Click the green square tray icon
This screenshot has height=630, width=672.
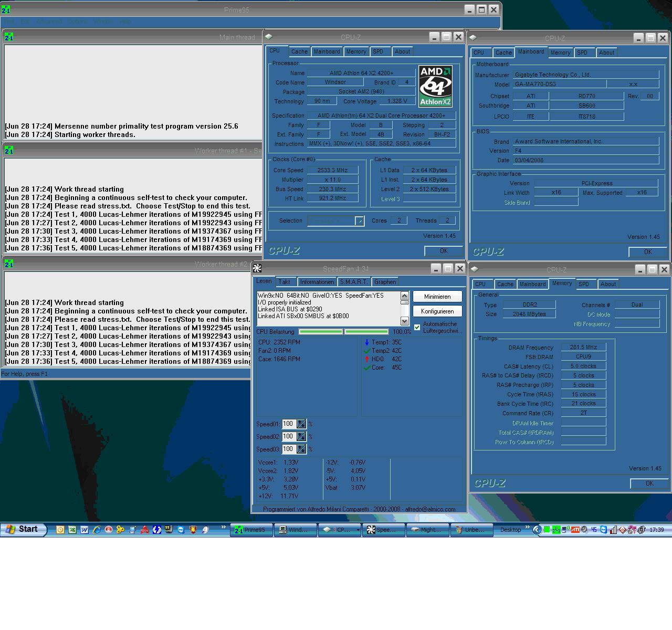[x=547, y=530]
